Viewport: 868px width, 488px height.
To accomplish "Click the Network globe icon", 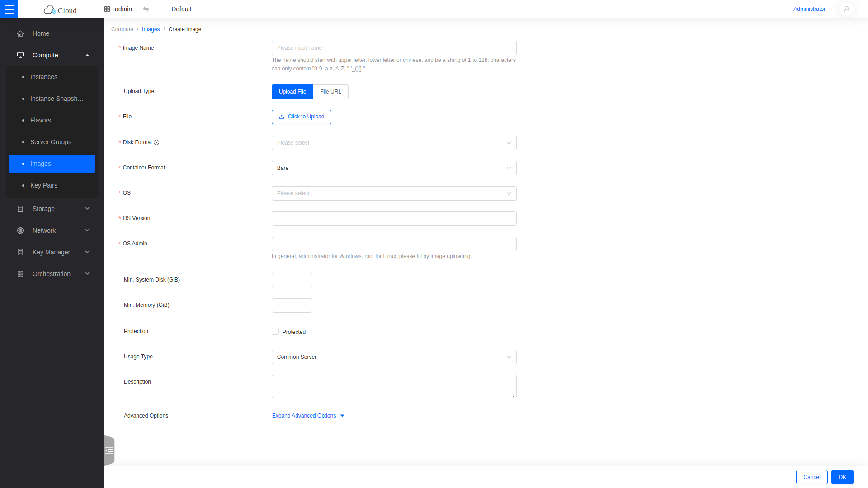I will 20,230.
